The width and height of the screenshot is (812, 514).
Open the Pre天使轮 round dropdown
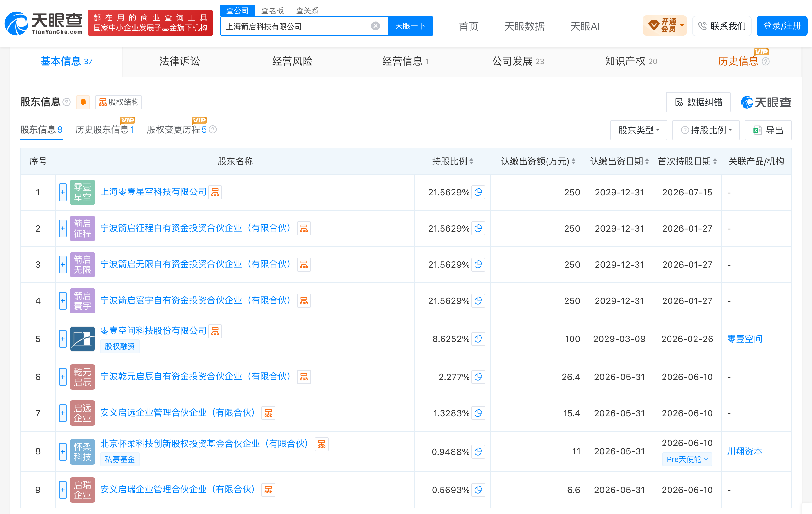tap(687, 459)
